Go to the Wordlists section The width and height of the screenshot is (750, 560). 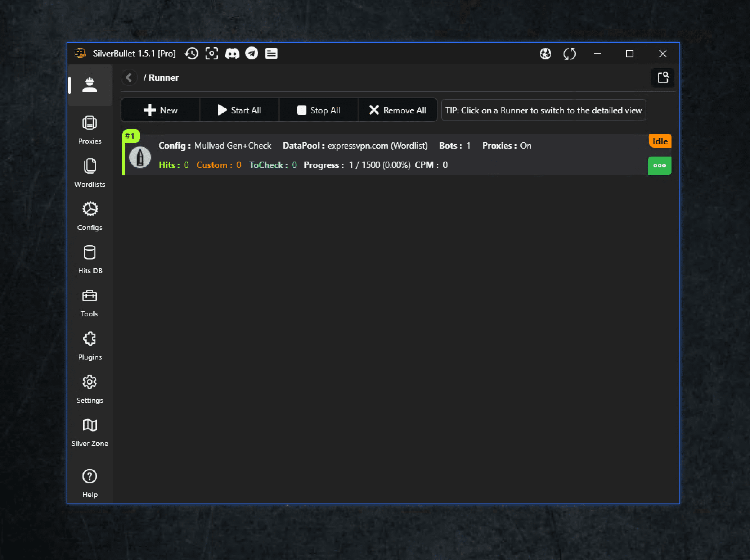(90, 173)
